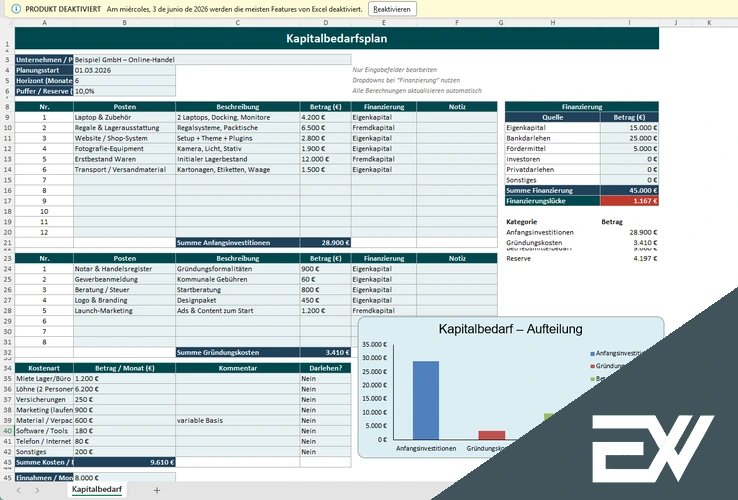Select the description 'Kartonagen, Etiketten, Waage'
The height and width of the screenshot is (500, 738).
[x=238, y=169]
